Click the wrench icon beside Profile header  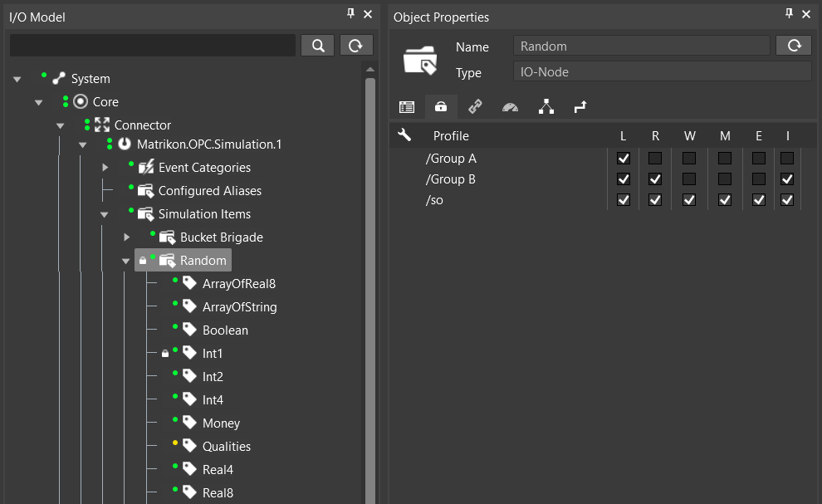point(404,135)
